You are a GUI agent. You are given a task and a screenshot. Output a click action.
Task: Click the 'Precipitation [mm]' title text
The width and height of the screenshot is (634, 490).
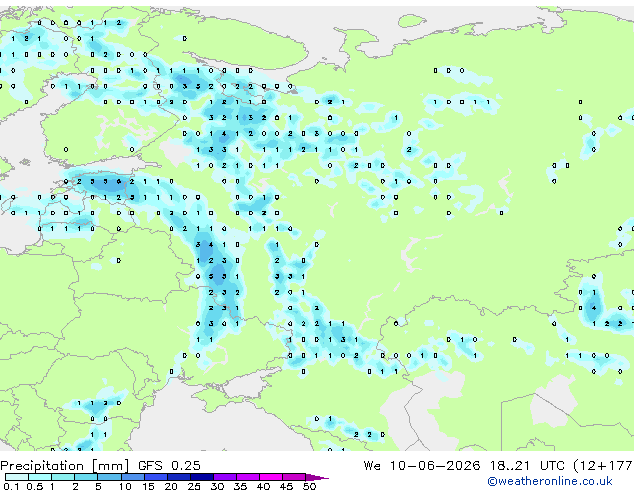[x=65, y=466]
